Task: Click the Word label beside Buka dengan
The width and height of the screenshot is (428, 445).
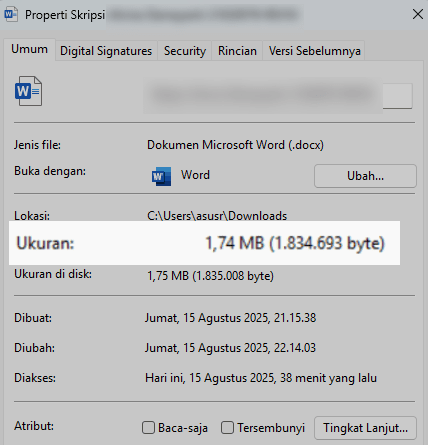Action: pyautogui.click(x=195, y=175)
